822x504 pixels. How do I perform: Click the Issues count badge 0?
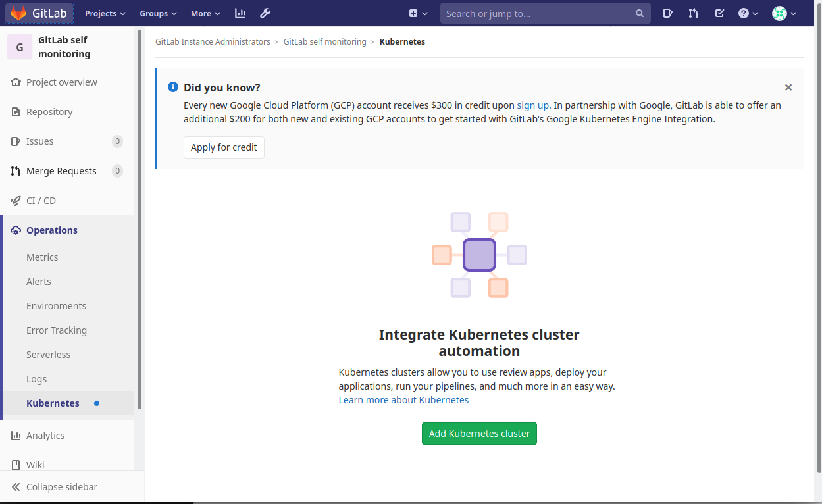tap(117, 141)
